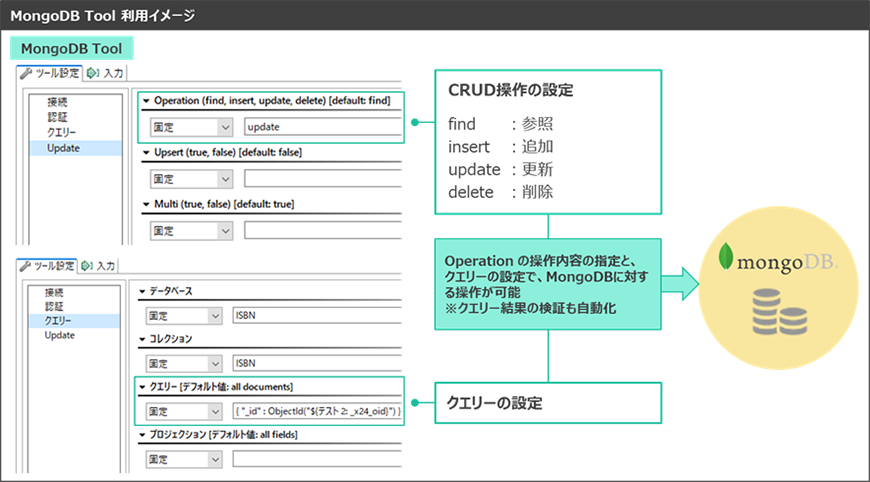
Task: Select Update in the lower panel list
Action: click(59, 335)
